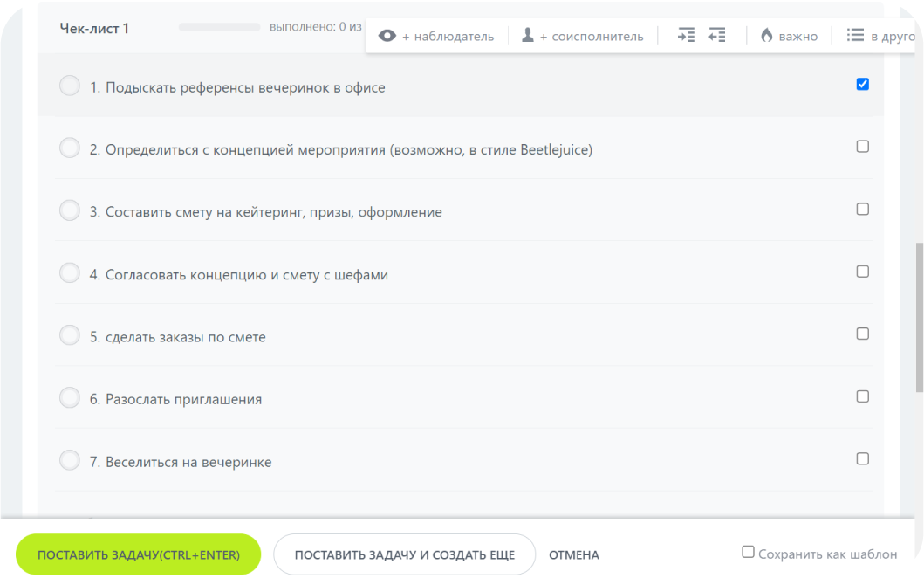Click the 'Чек-лист 1' title
Image resolution: width=924 pixels, height=578 pixels.
point(94,29)
